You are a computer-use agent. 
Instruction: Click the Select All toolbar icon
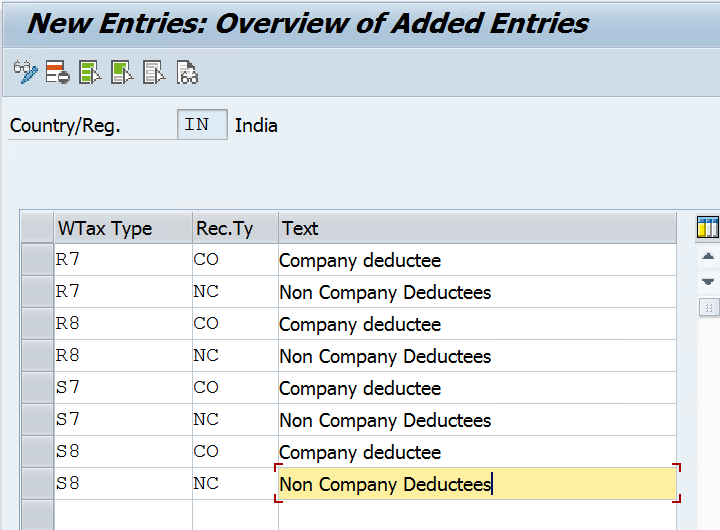click(x=90, y=73)
